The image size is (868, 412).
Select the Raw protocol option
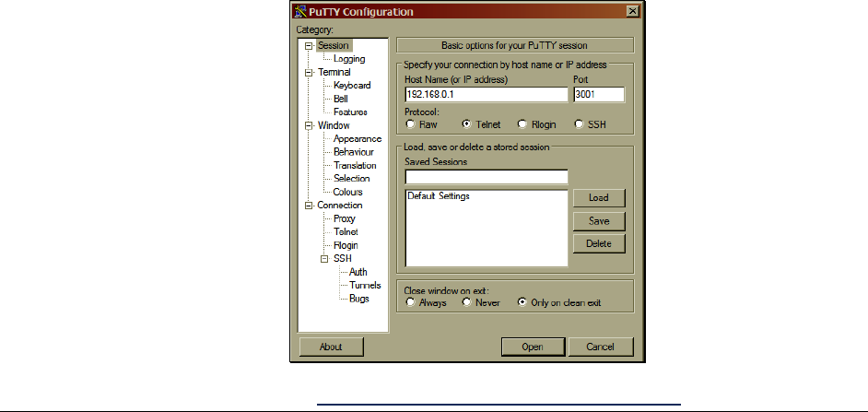410,124
